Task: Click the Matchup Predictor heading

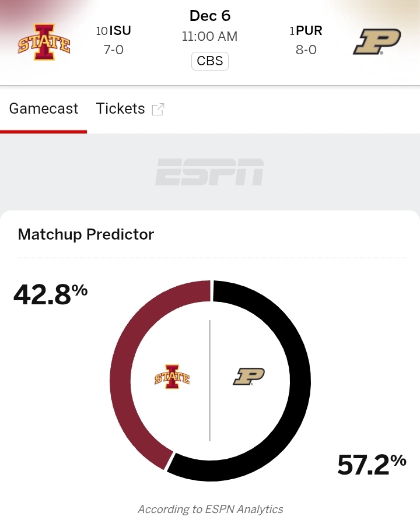Action: pos(86,235)
